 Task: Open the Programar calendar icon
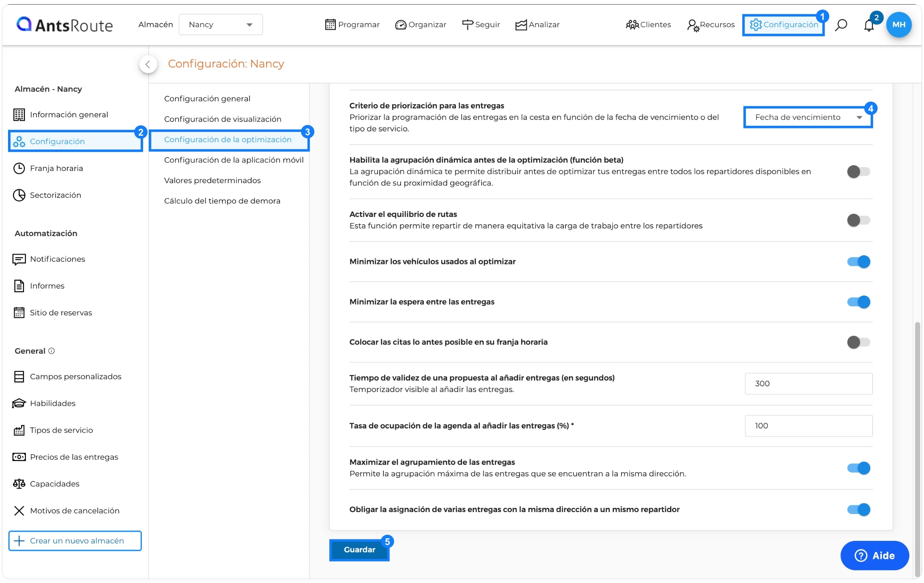click(330, 25)
